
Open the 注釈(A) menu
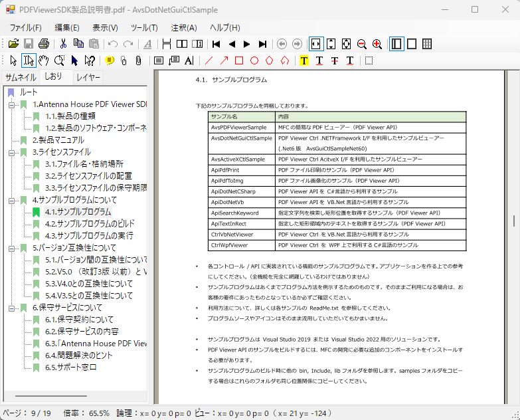(184, 27)
